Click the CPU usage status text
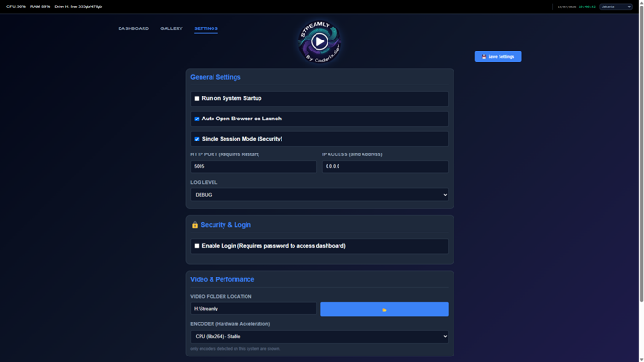This screenshot has height=362, width=644. click(16, 6)
